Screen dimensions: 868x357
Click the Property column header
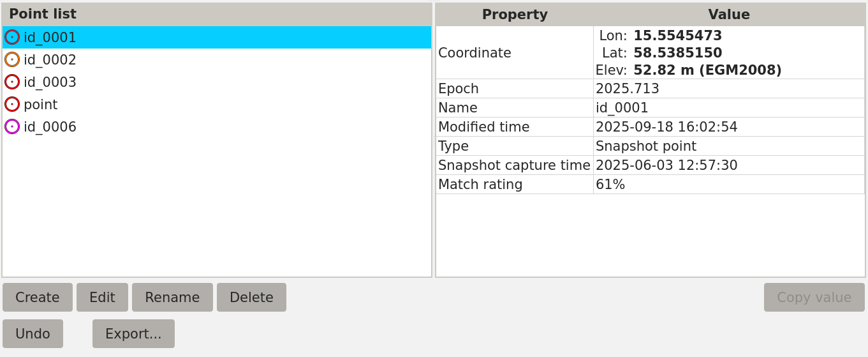pyautogui.click(x=514, y=14)
